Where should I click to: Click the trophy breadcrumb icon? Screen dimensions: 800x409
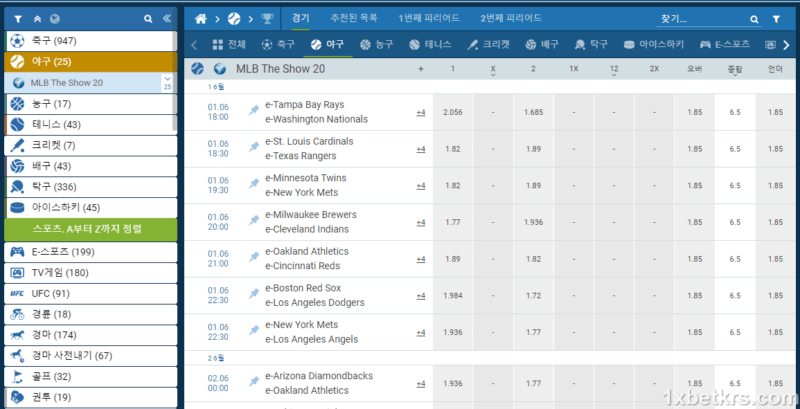[267, 19]
